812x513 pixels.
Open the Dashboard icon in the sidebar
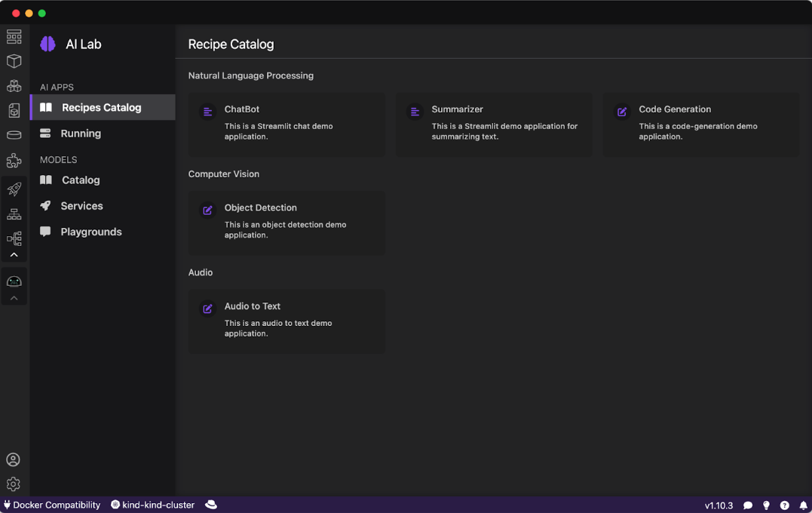tap(14, 37)
